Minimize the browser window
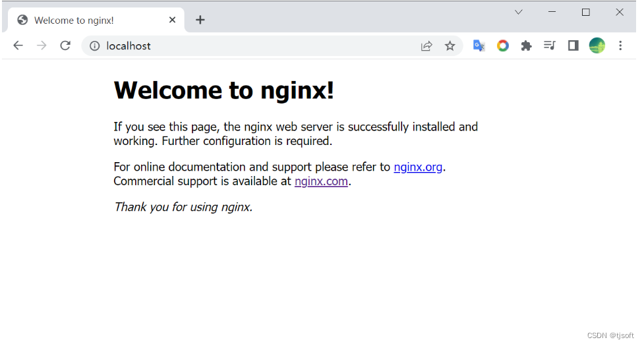The width and height of the screenshot is (644, 346). [552, 13]
